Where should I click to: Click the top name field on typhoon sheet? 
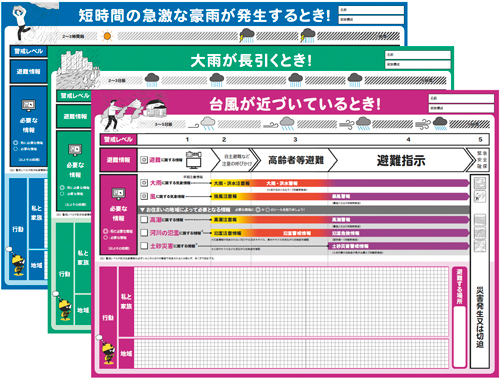click(461, 98)
